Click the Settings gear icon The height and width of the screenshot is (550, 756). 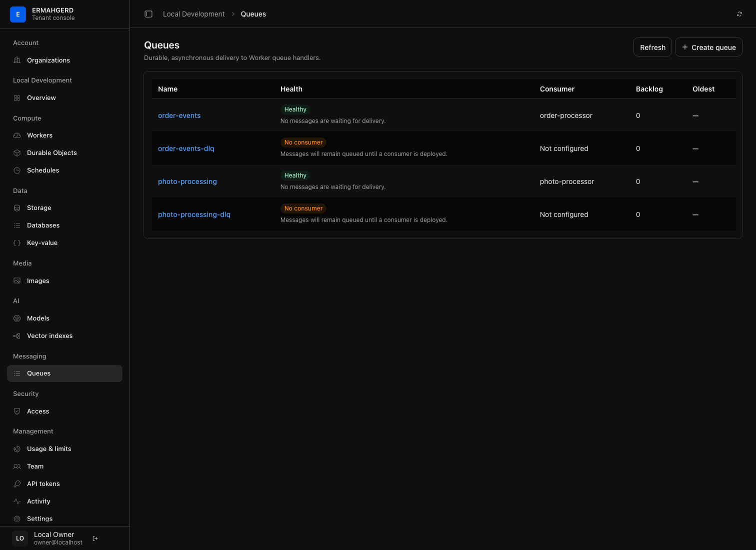[17, 519]
